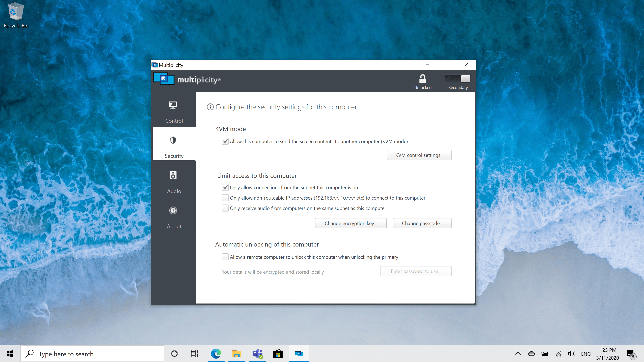Select the Security shield icon
Image resolution: width=644 pixels, height=362 pixels.
[x=173, y=140]
